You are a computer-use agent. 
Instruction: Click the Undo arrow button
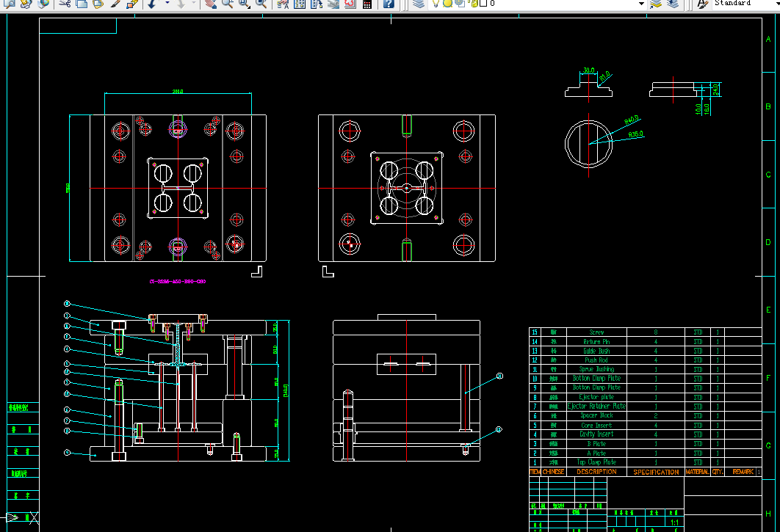[152, 4]
